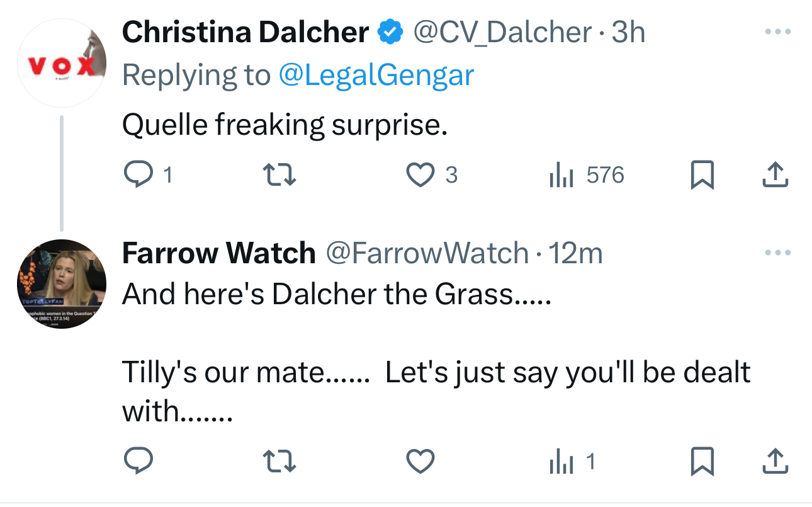View analytics showing 576 views
This screenshot has height=507, width=812.
click(560, 175)
